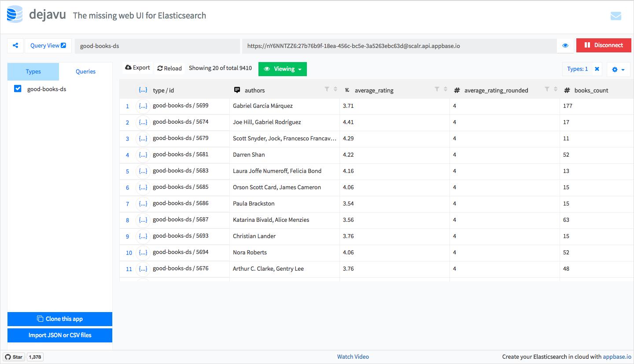
Task: Click the mail envelope icon
Action: click(x=616, y=16)
